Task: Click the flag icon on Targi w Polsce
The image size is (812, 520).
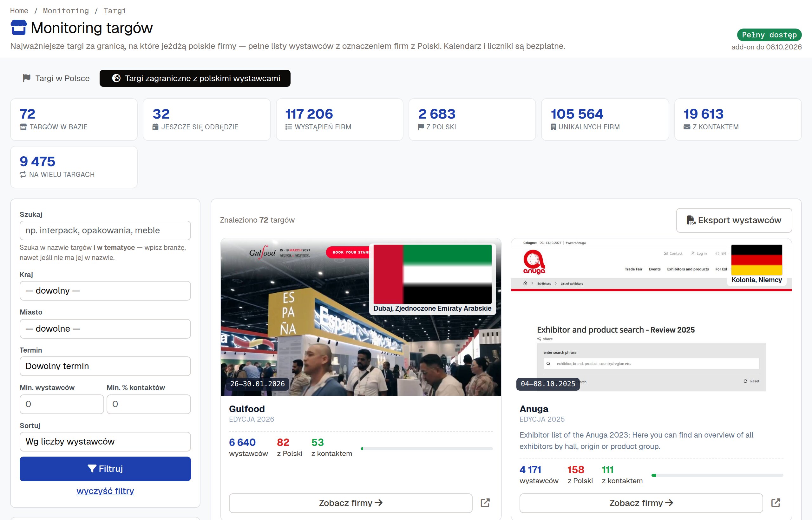Action: click(x=27, y=78)
